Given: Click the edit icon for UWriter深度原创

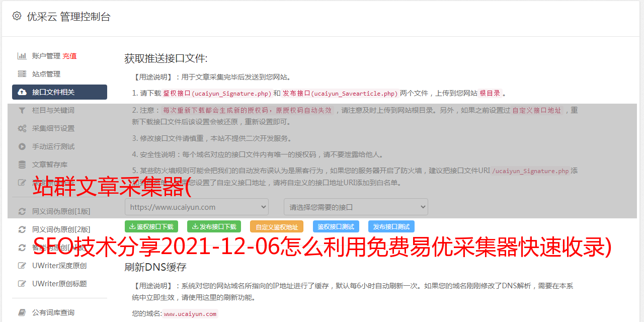Looking at the screenshot, I should [x=22, y=266].
